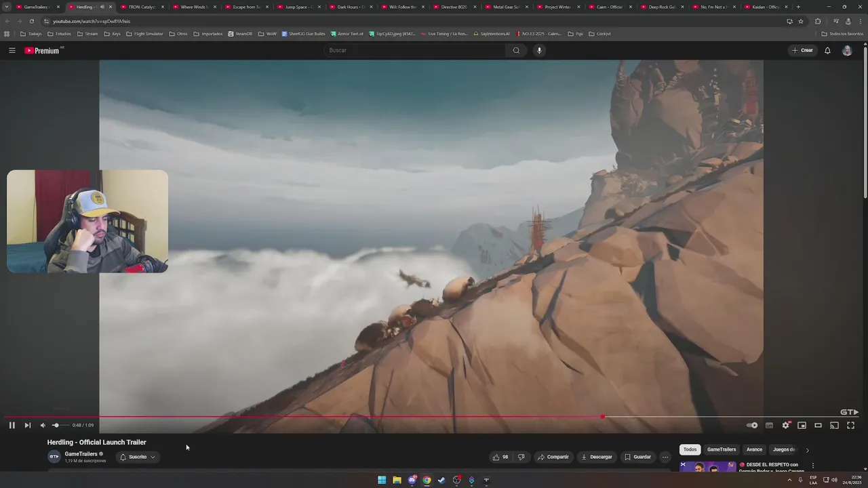The width and height of the screenshot is (868, 488).
Task: Share the video via Compartir
Action: (553, 457)
